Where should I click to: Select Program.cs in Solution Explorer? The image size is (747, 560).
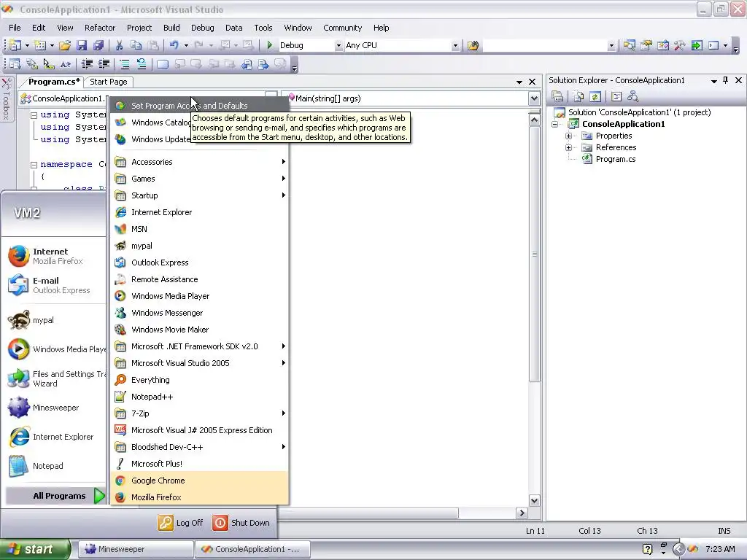[616, 159]
